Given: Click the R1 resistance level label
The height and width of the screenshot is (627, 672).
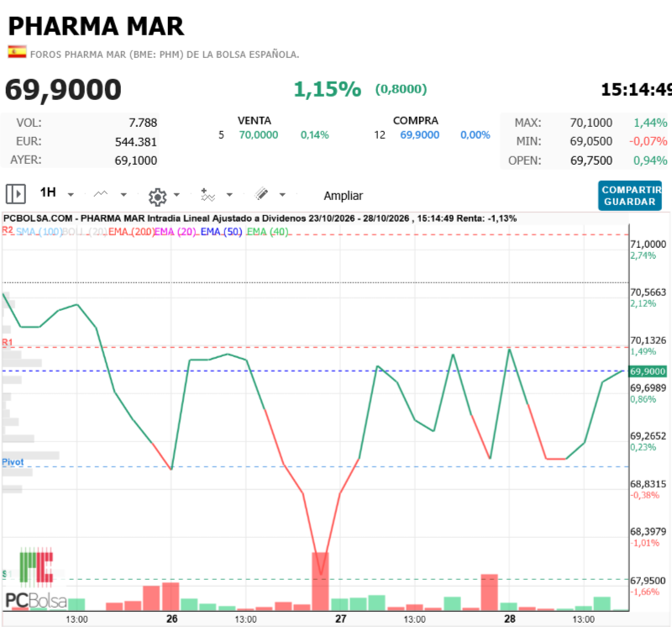Looking at the screenshot, I should coord(8,342).
